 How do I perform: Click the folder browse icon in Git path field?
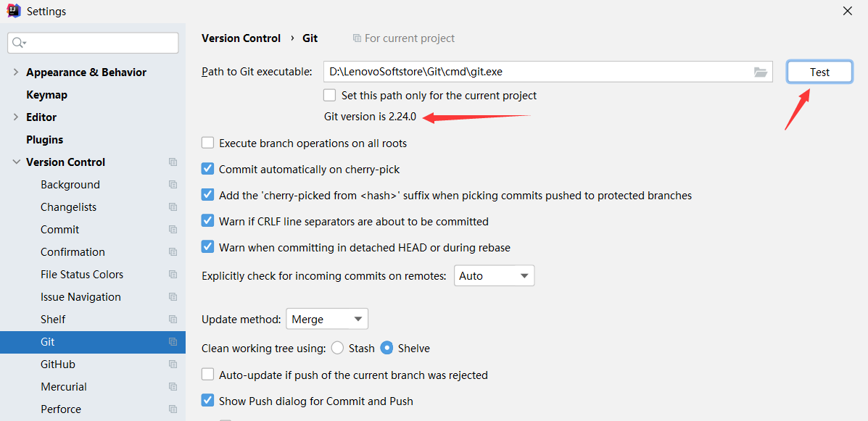pyautogui.click(x=760, y=72)
